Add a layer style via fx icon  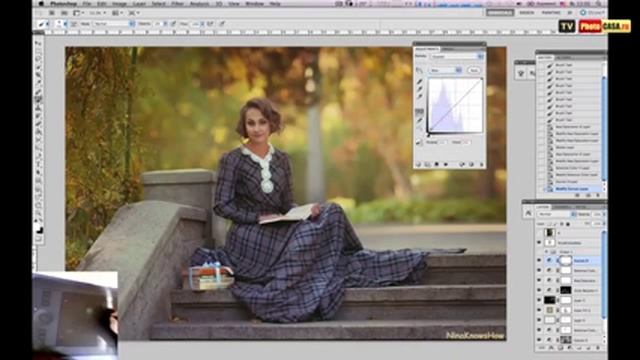pyautogui.click(x=551, y=348)
